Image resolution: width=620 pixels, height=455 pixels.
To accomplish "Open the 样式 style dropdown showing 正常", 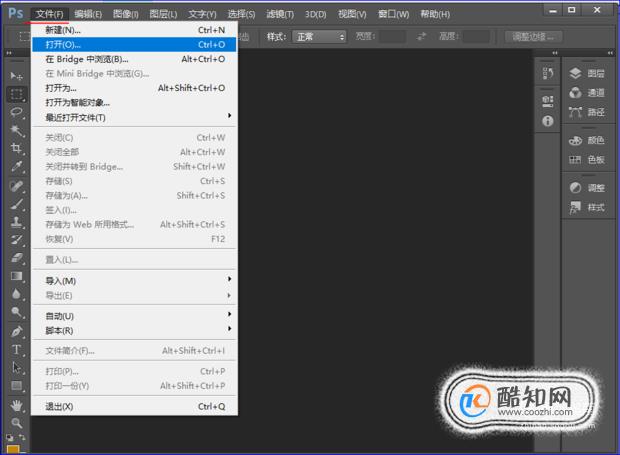I will point(319,37).
